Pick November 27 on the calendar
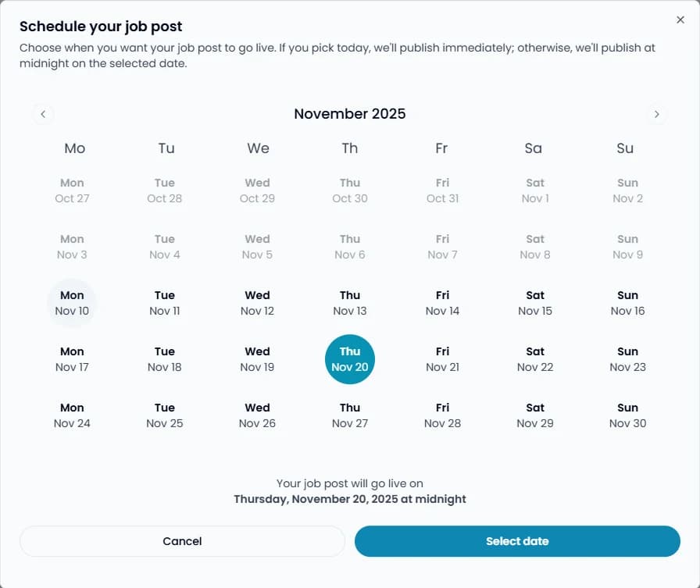This screenshot has height=588, width=700. tap(349, 415)
